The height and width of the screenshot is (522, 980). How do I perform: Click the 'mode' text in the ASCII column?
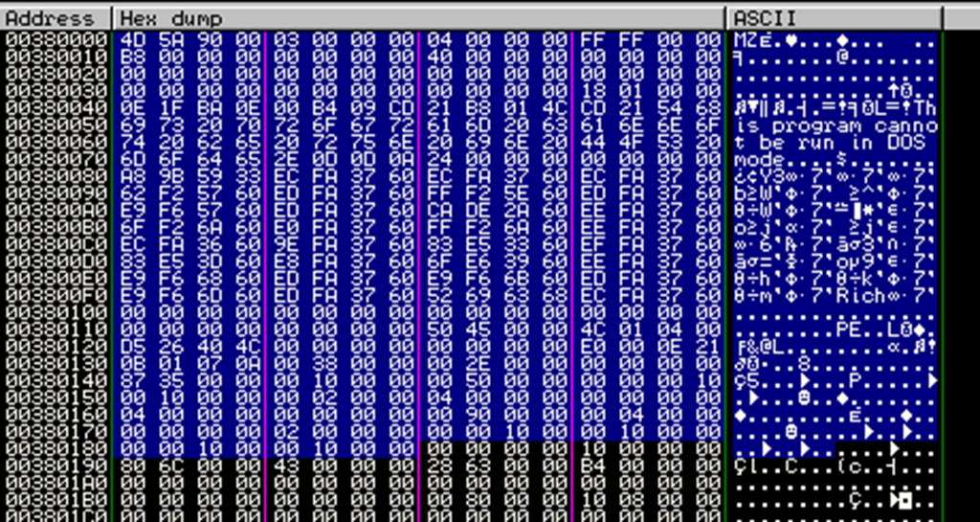point(758,157)
